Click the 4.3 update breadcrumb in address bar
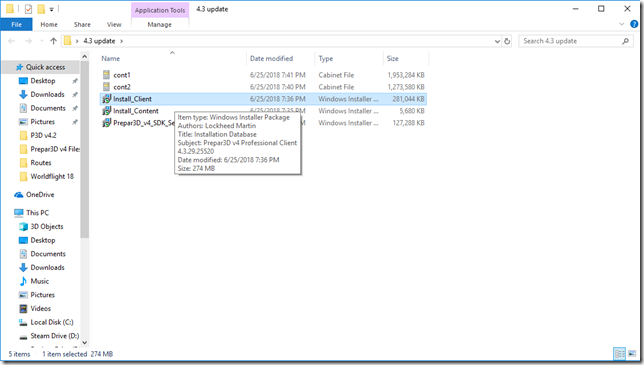 coord(99,41)
